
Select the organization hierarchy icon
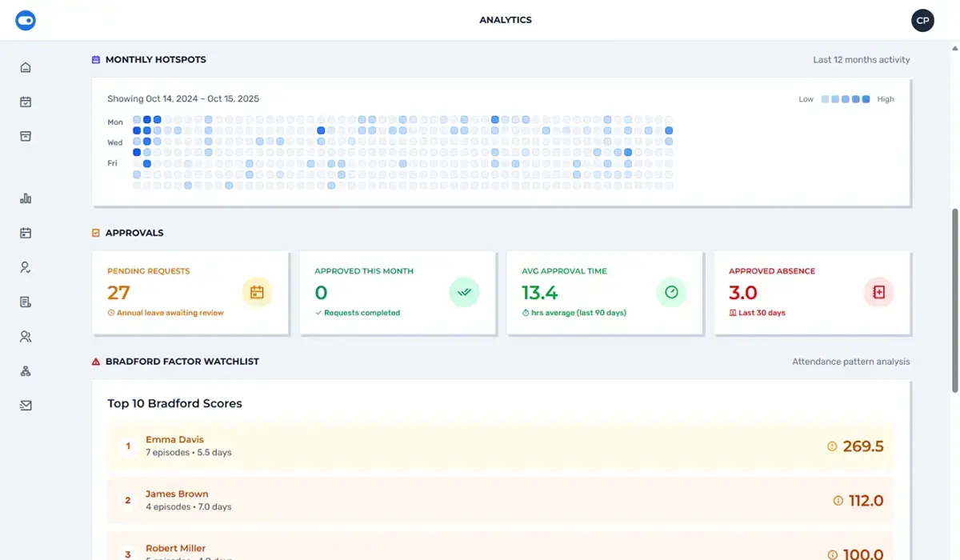click(26, 370)
